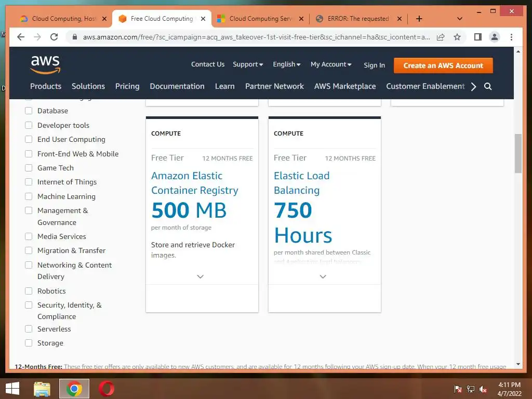532x399 pixels.
Task: Click the browser forward arrow
Action: coord(37,37)
